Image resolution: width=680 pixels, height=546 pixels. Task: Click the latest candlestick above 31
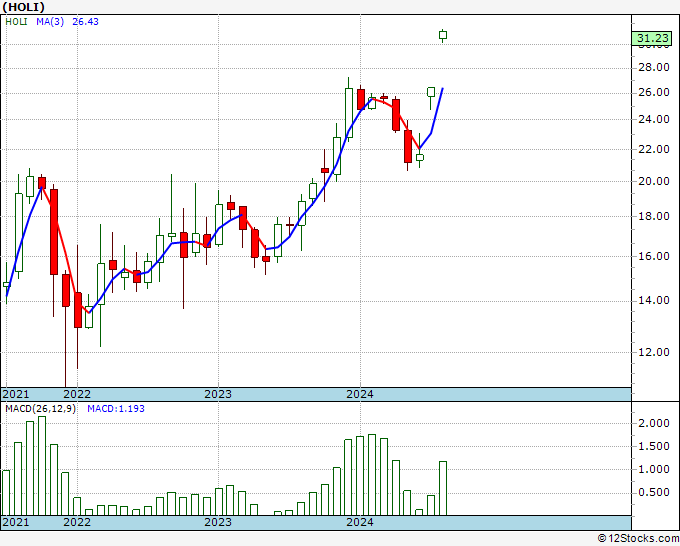coord(443,35)
